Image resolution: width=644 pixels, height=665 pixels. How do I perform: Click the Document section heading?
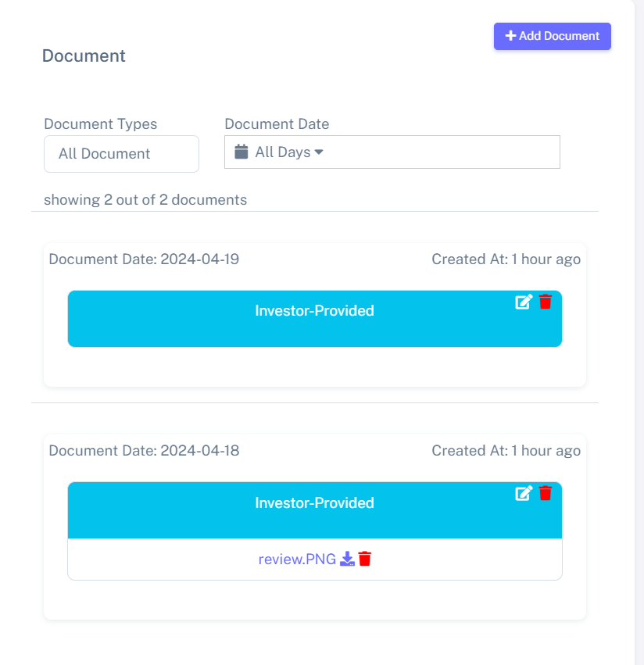click(x=84, y=56)
